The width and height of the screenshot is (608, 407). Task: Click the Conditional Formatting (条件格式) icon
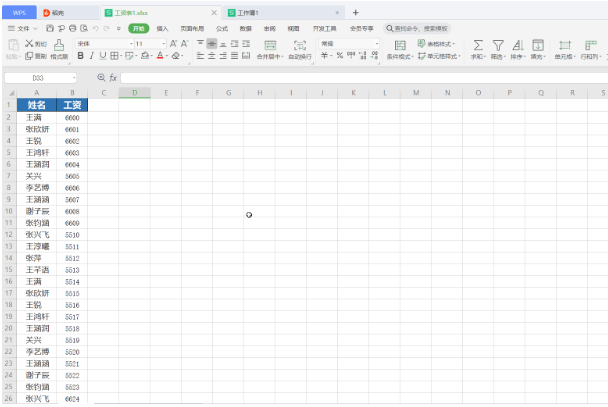tap(400, 45)
